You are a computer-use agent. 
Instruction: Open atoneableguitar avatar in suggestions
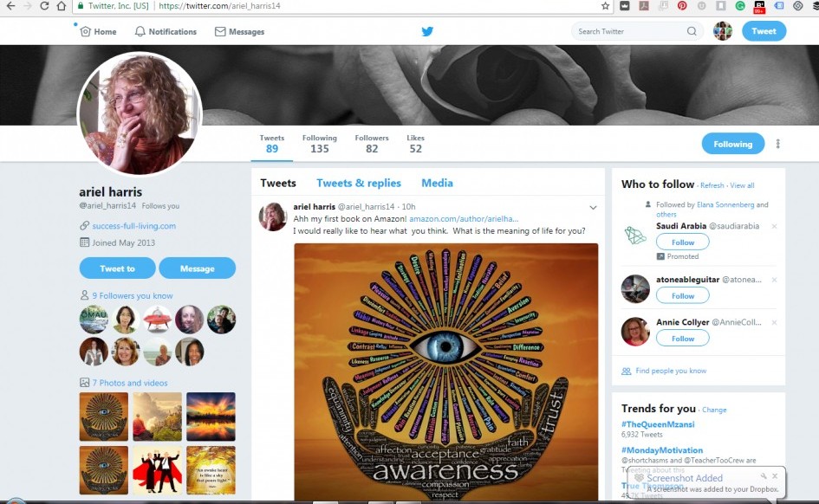point(635,289)
